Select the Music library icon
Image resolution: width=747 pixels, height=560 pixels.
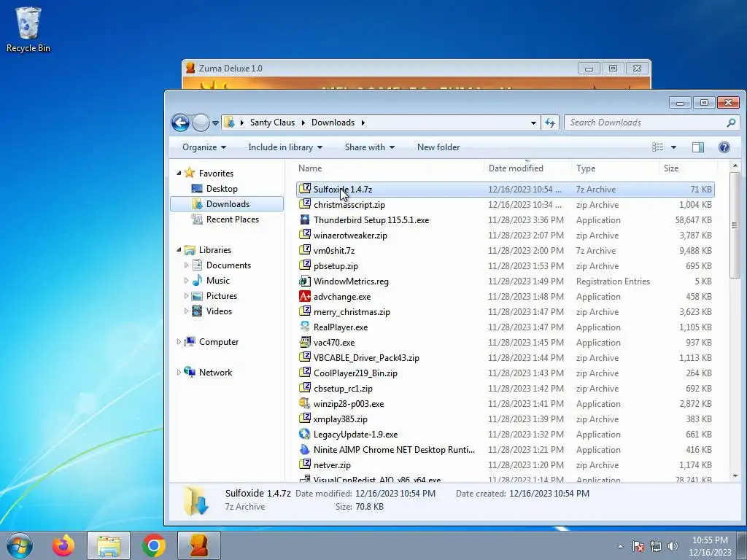[x=197, y=281]
